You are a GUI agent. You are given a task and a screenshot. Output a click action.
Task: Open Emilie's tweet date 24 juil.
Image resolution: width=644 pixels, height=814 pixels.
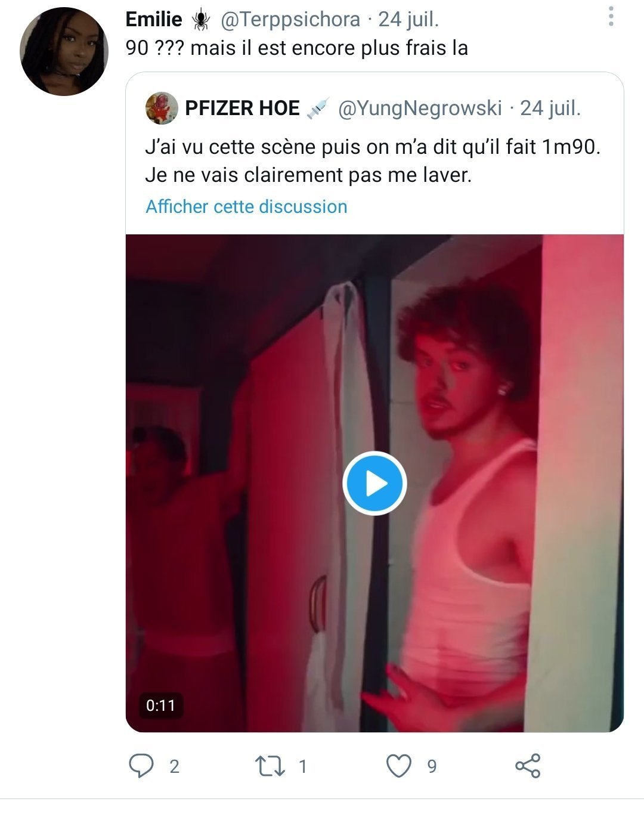(x=408, y=20)
